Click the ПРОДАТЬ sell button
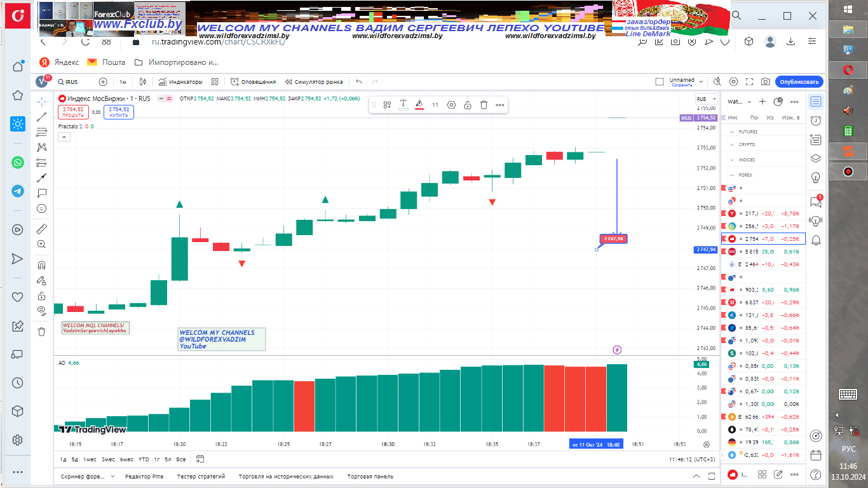This screenshot has width=868, height=488. [74, 112]
